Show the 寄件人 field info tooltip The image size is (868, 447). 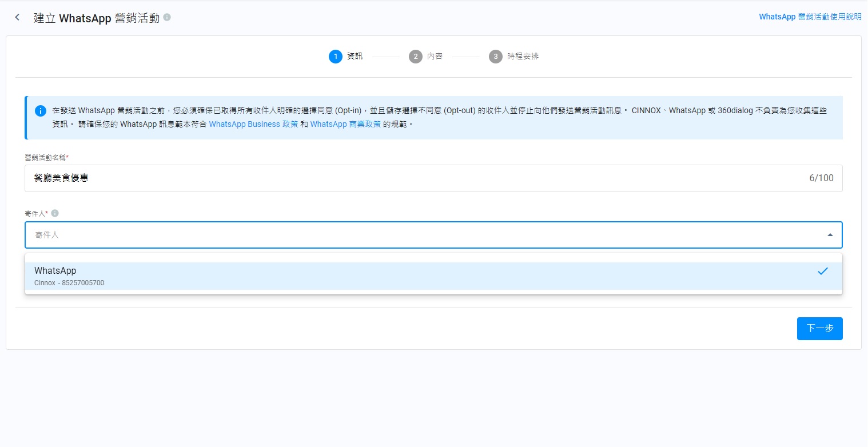[55, 213]
